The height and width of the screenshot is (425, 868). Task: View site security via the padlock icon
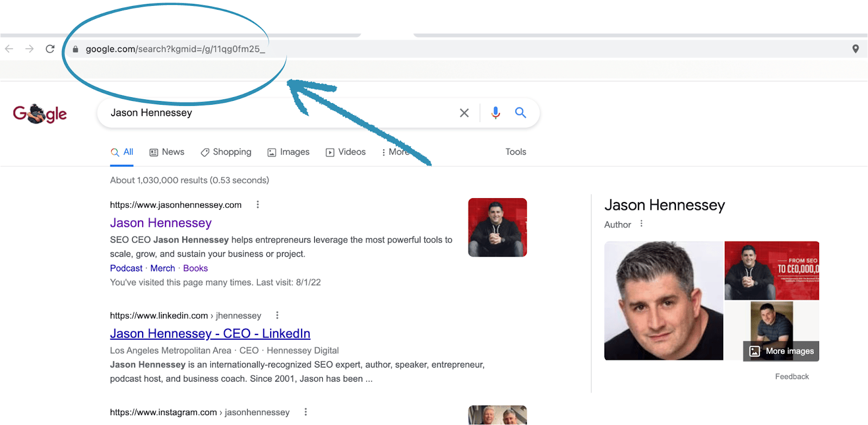(75, 49)
